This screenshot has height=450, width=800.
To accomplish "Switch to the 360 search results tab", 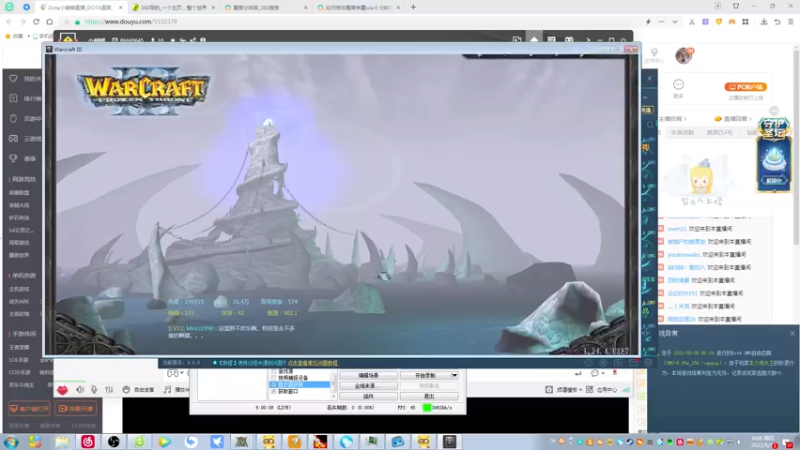I will 266,8.
